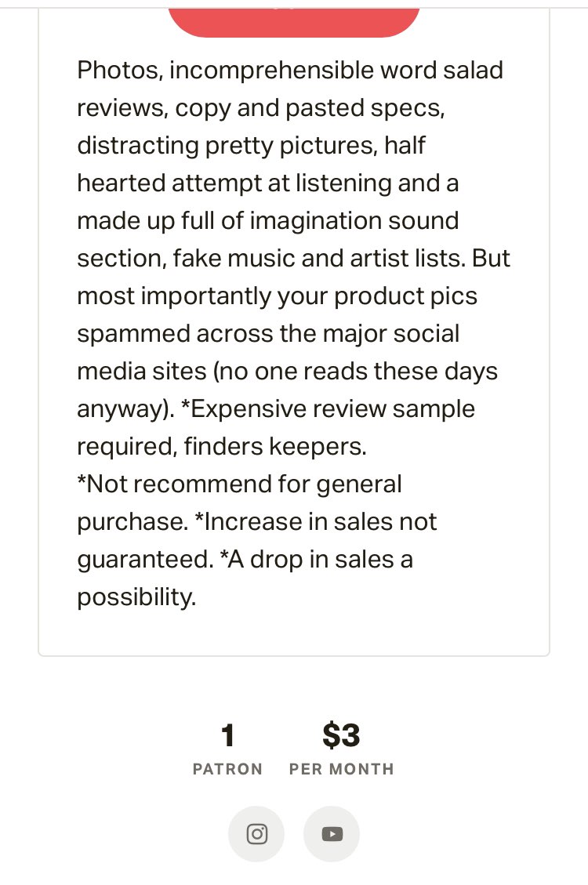The width and height of the screenshot is (588, 885).
Task: Click 'most importantly your product pics' line
Action: [x=277, y=297]
